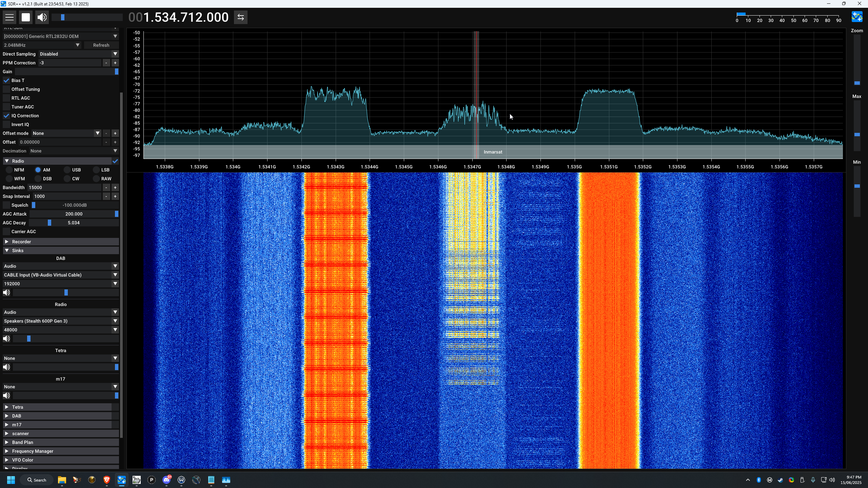Viewport: 868px width, 488px height.
Task: Open Discord from taskbar
Action: coord(166,480)
